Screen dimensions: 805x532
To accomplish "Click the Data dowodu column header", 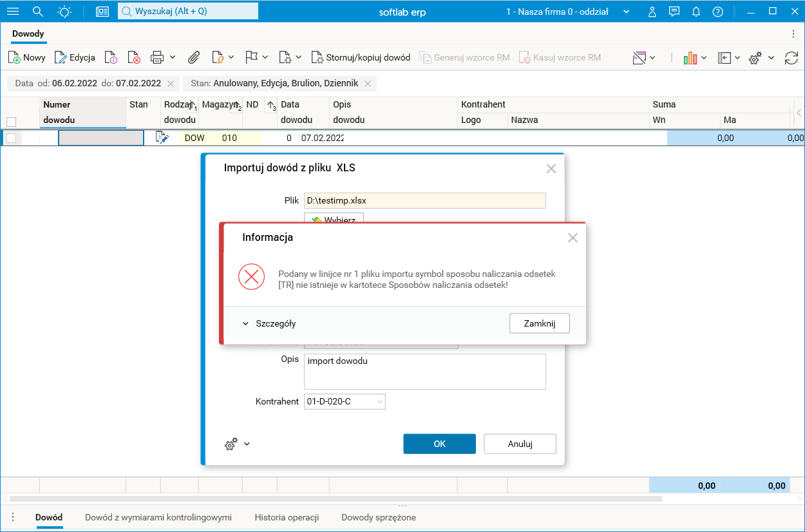I will coord(303,112).
